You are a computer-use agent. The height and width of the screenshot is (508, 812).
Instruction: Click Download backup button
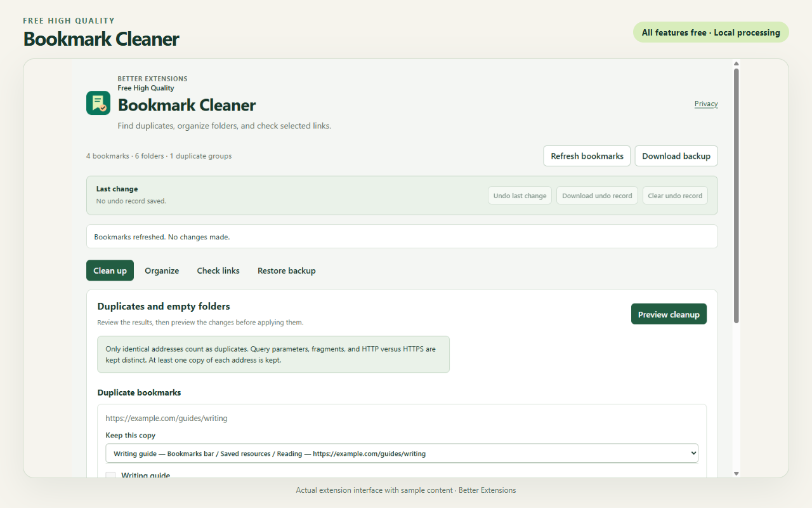click(676, 156)
